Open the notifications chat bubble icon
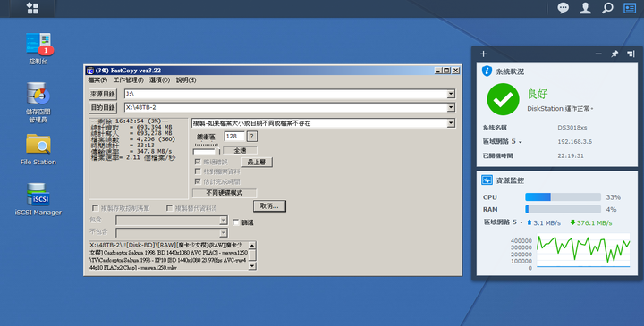 click(x=563, y=8)
